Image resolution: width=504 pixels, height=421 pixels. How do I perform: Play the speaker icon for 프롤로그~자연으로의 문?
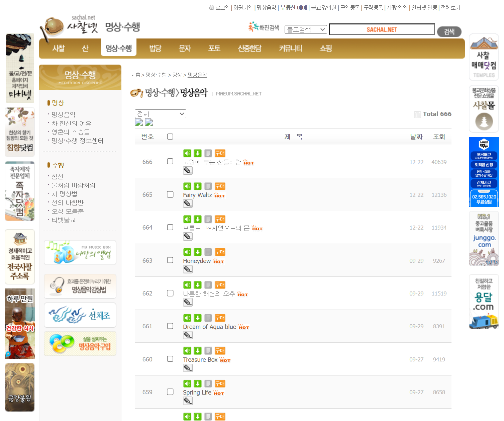pyautogui.click(x=187, y=219)
